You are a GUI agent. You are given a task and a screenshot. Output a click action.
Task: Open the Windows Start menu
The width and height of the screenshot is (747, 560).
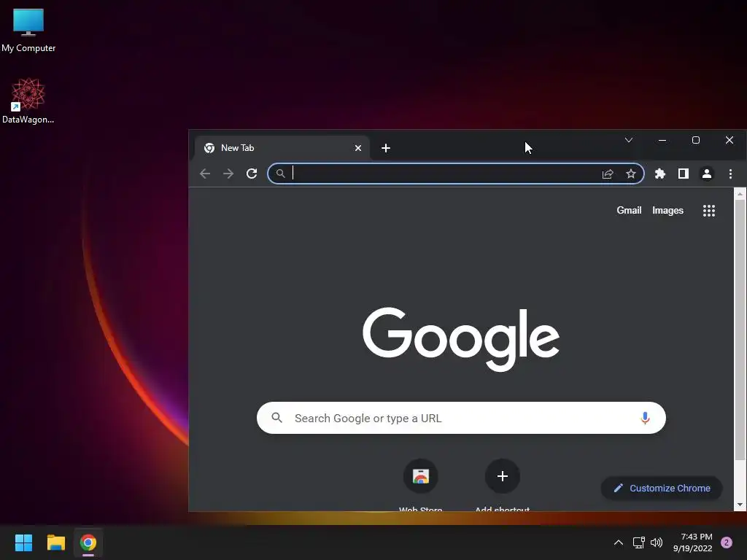[23, 542]
